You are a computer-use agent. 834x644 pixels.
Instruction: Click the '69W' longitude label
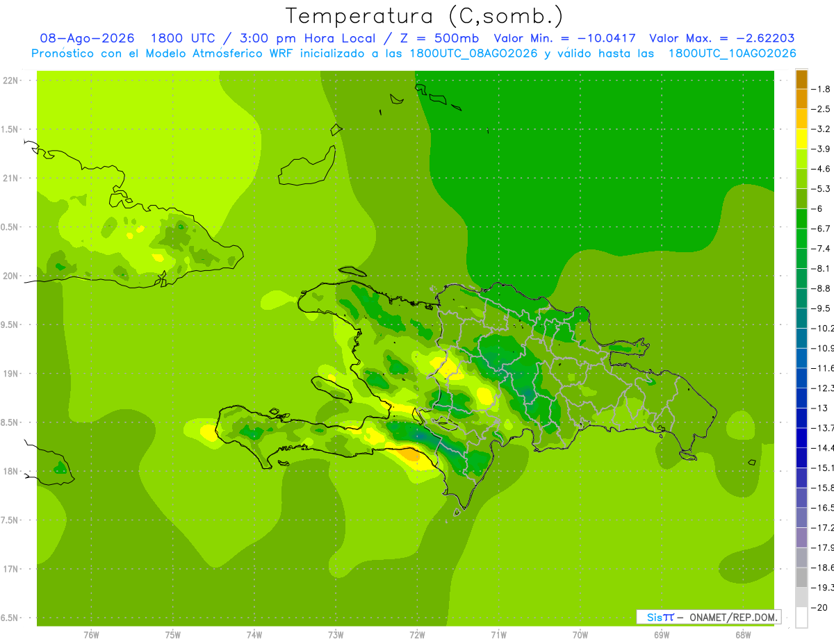tap(662, 634)
